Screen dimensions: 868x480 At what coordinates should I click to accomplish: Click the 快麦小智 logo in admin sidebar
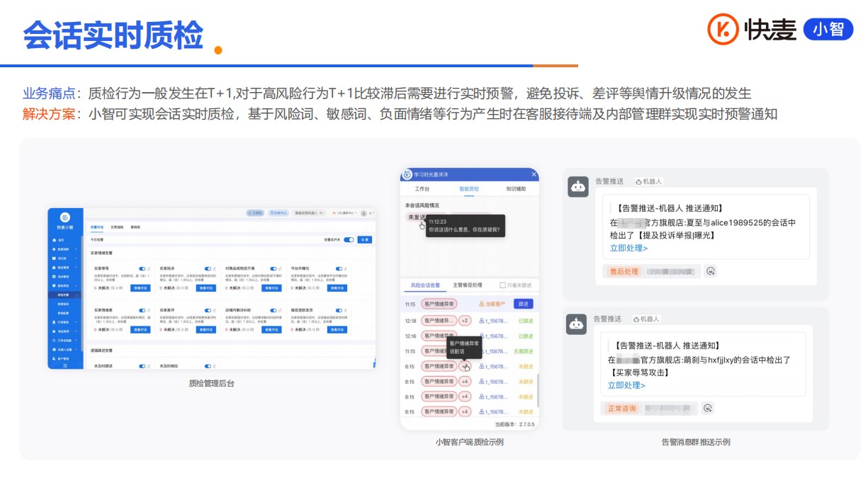click(65, 217)
